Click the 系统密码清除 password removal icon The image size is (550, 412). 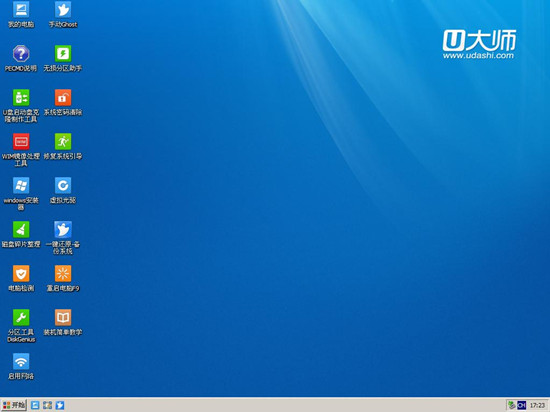click(63, 97)
